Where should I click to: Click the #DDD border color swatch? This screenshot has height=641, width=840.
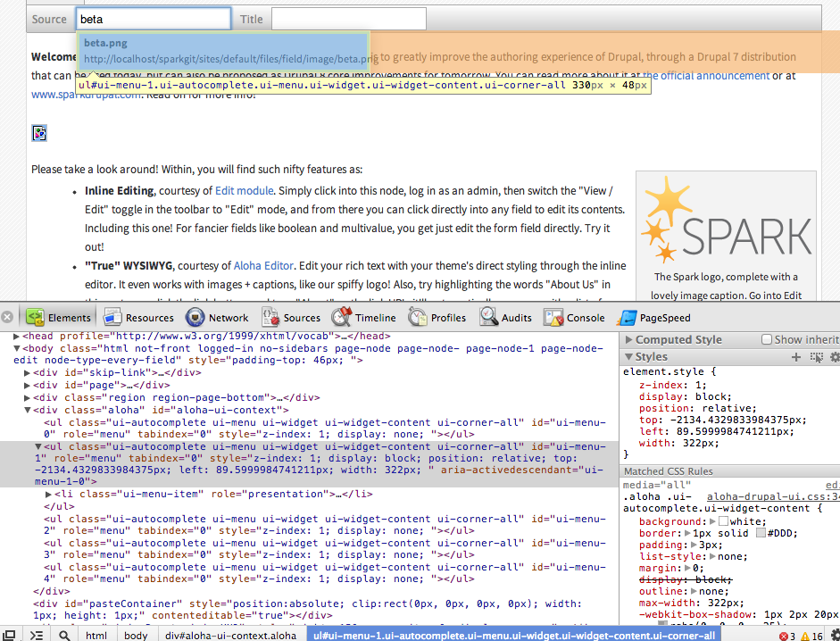coord(761,533)
